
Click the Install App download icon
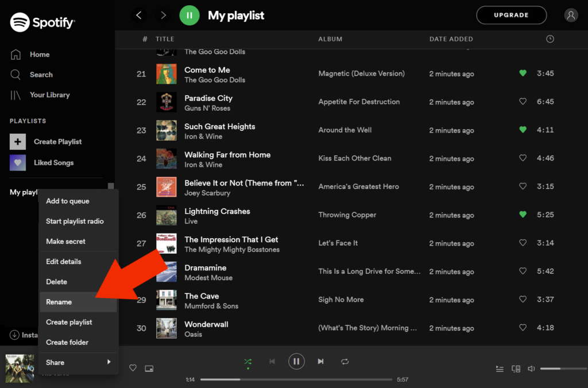pyautogui.click(x=14, y=335)
